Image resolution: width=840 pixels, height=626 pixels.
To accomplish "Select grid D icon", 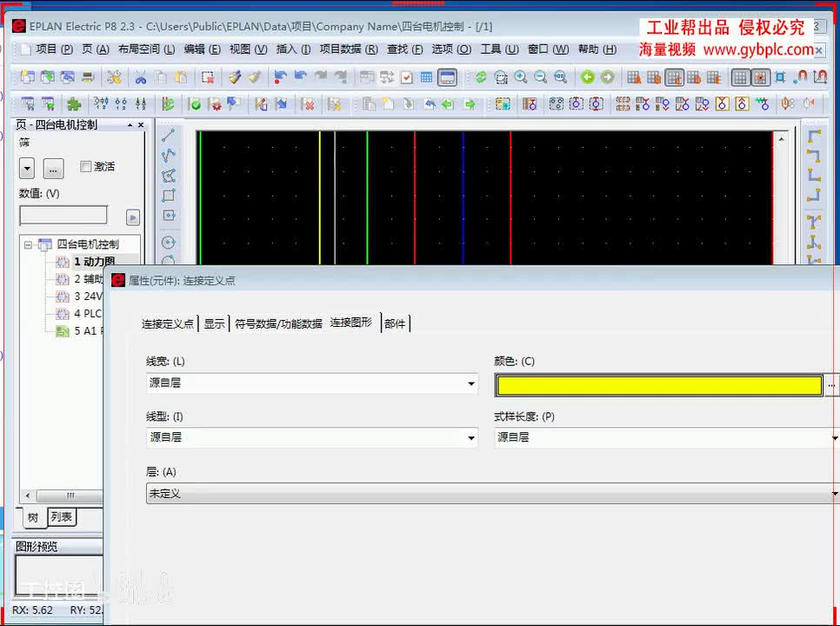I will (694, 77).
